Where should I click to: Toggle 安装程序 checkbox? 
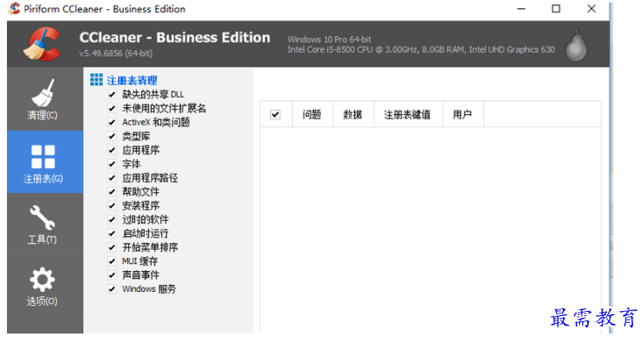click(112, 206)
